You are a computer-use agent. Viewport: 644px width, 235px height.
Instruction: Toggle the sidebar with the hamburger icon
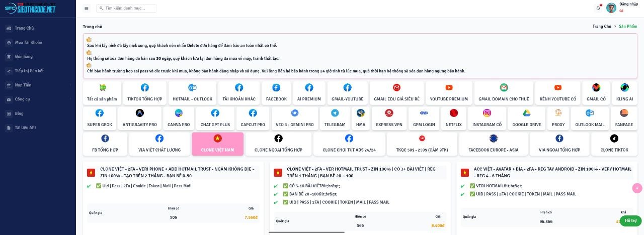click(x=87, y=8)
